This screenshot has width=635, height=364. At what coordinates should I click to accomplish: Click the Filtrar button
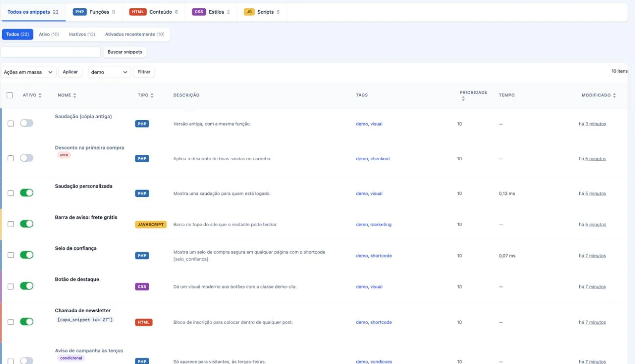tap(144, 72)
